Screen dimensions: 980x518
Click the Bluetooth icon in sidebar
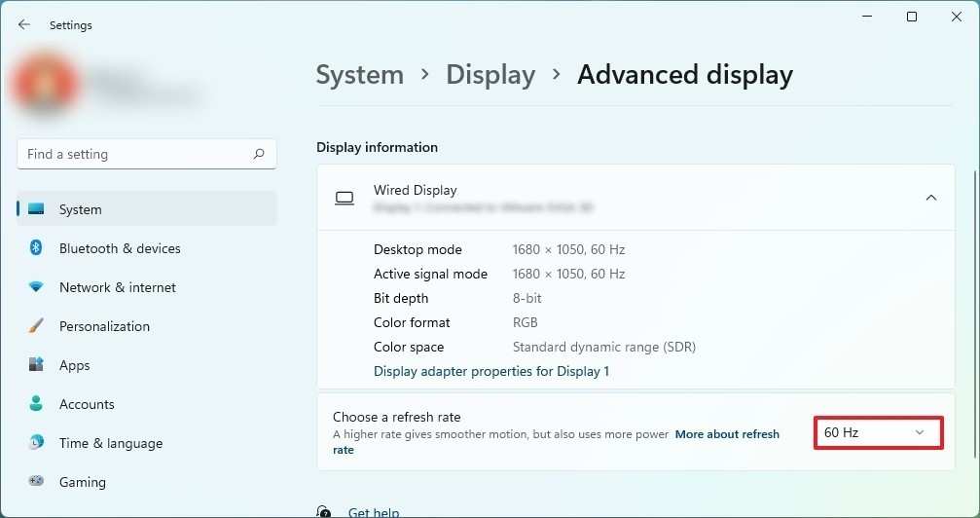[36, 247]
